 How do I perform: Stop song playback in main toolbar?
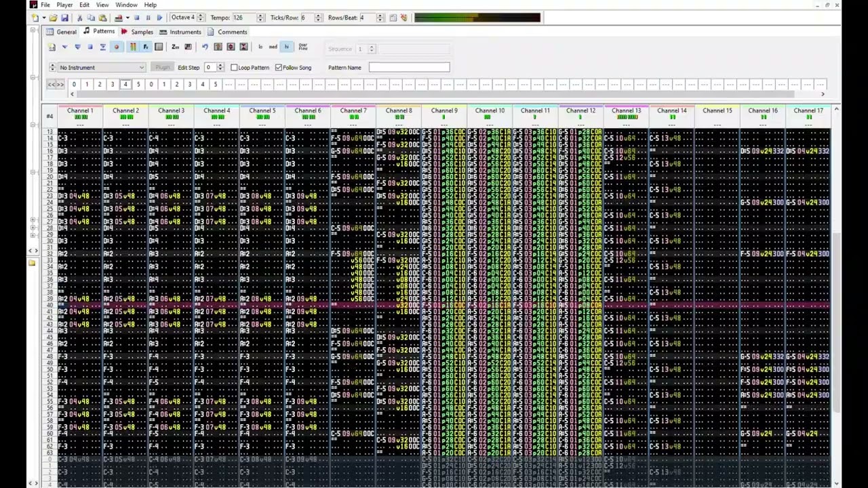tap(136, 18)
